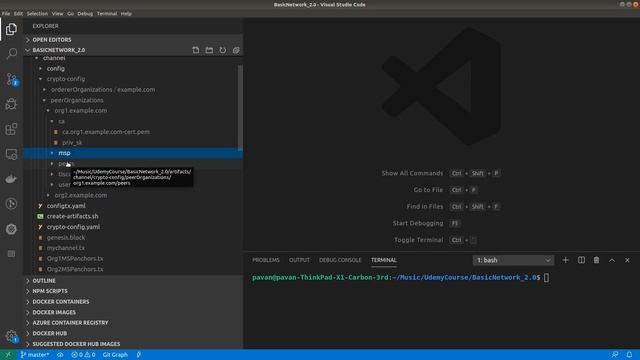This screenshot has height=360, width=640.
Task: Switch to the DEBUG CONSOLE tab
Action: 340,260
